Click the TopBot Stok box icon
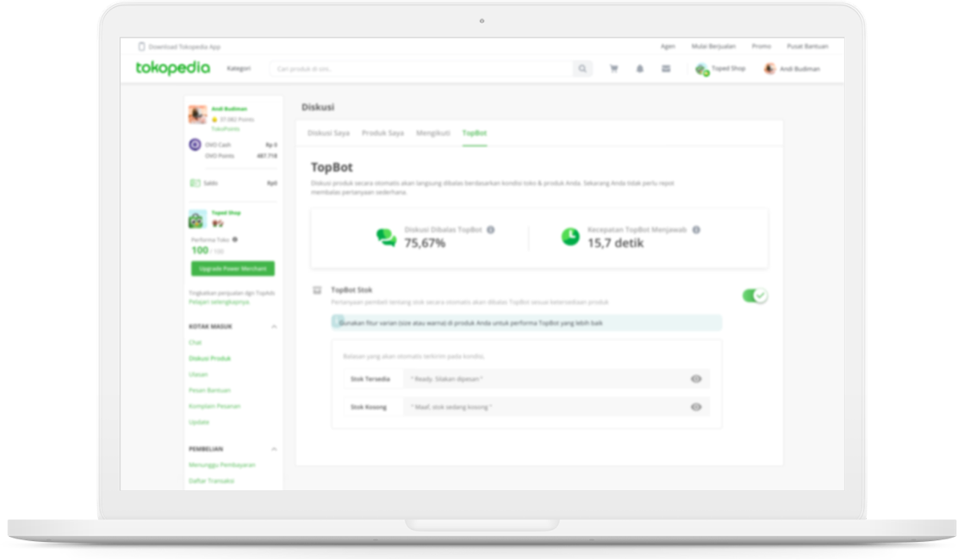The height and width of the screenshot is (560, 958). [x=317, y=290]
